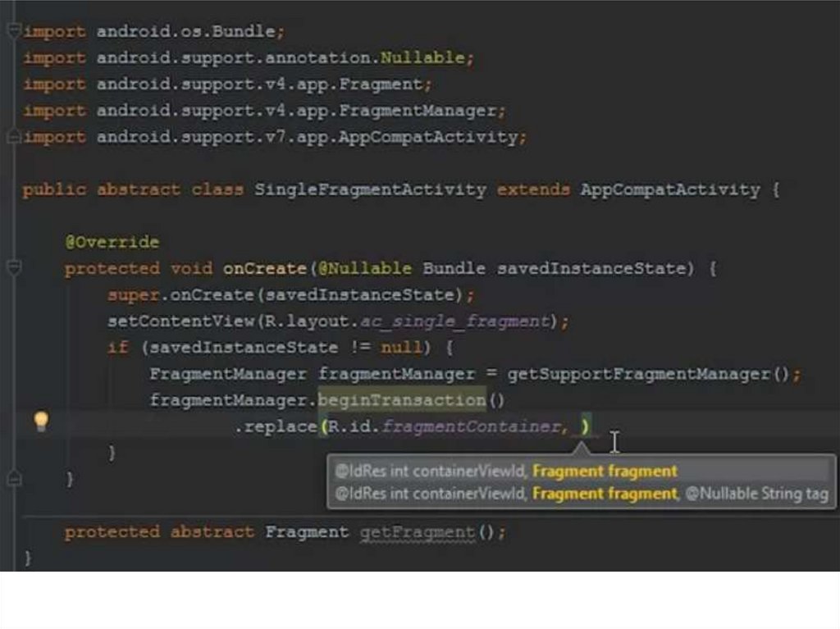Collapse the import block at android.os.Bundle line

pyautogui.click(x=12, y=32)
